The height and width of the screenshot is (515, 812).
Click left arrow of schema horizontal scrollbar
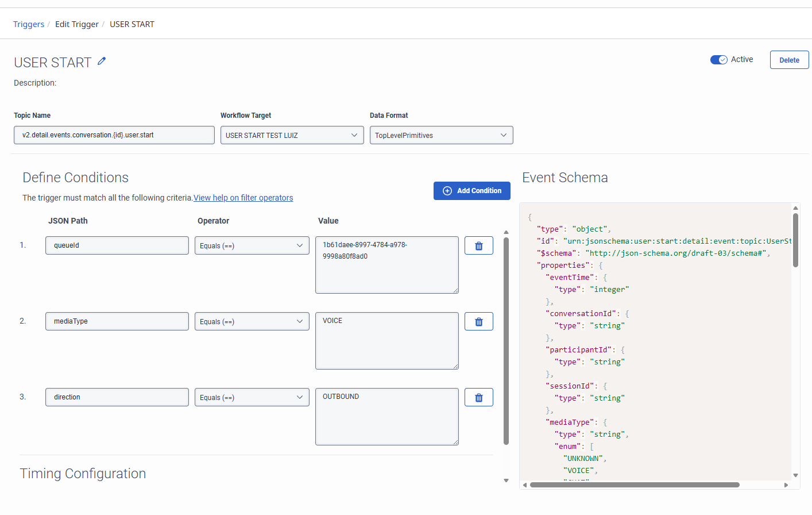coord(525,485)
